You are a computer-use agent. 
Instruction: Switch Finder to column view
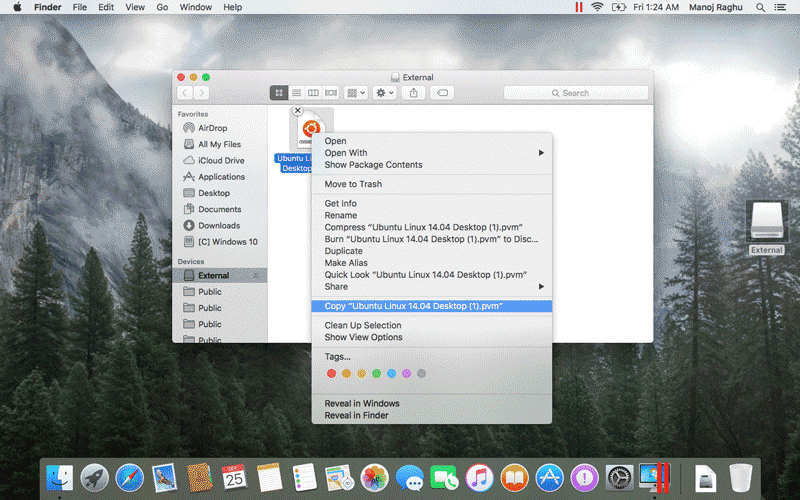coord(313,93)
